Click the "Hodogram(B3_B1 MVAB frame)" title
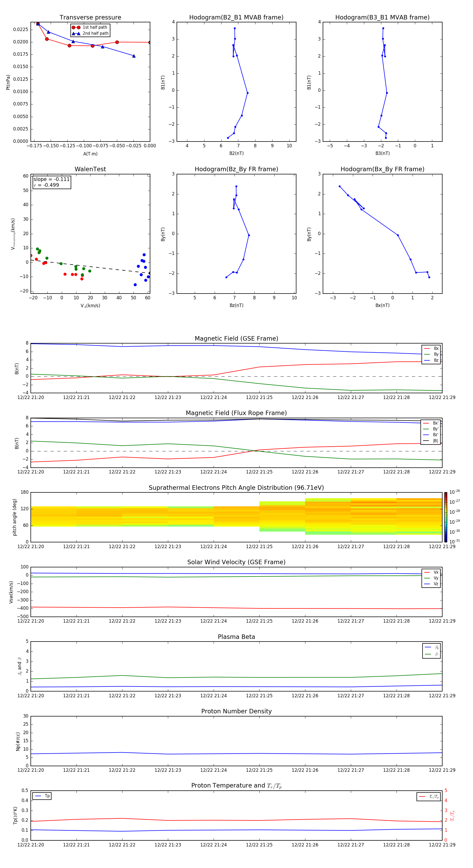The height and width of the screenshot is (868, 473). point(382,18)
